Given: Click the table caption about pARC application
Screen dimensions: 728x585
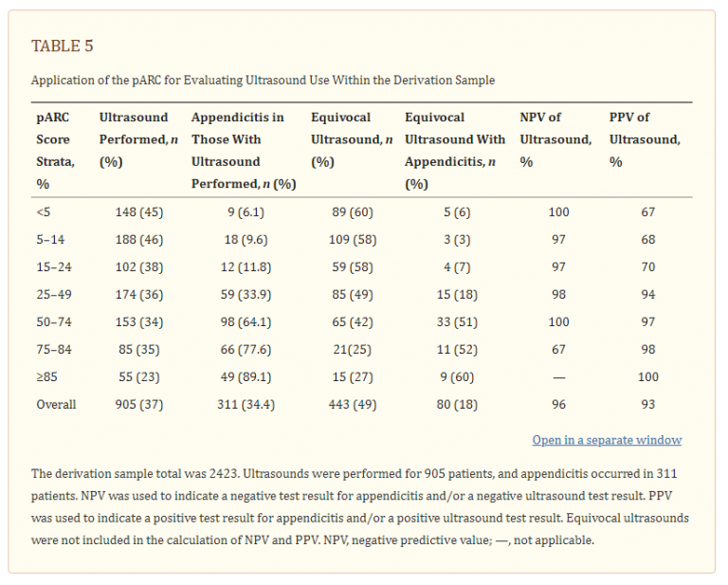Looking at the screenshot, I should click(263, 81).
